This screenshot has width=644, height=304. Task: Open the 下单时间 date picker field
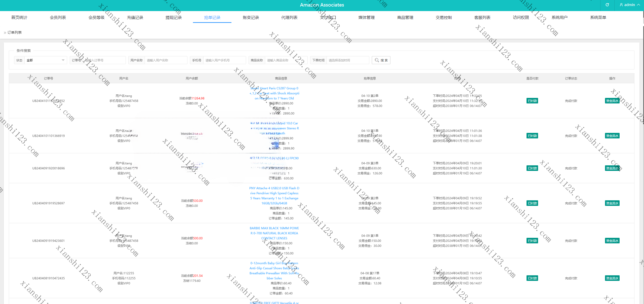click(x=348, y=60)
